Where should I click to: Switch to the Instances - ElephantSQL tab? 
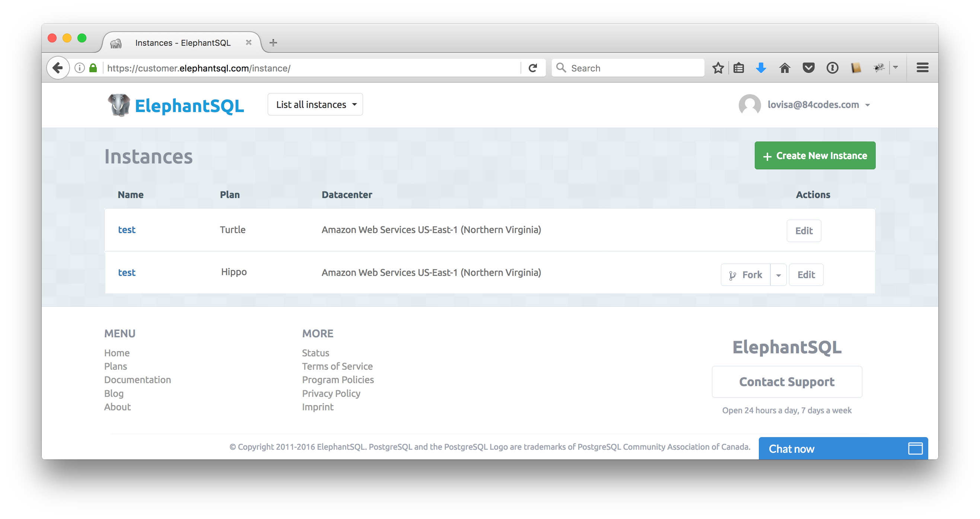point(182,42)
